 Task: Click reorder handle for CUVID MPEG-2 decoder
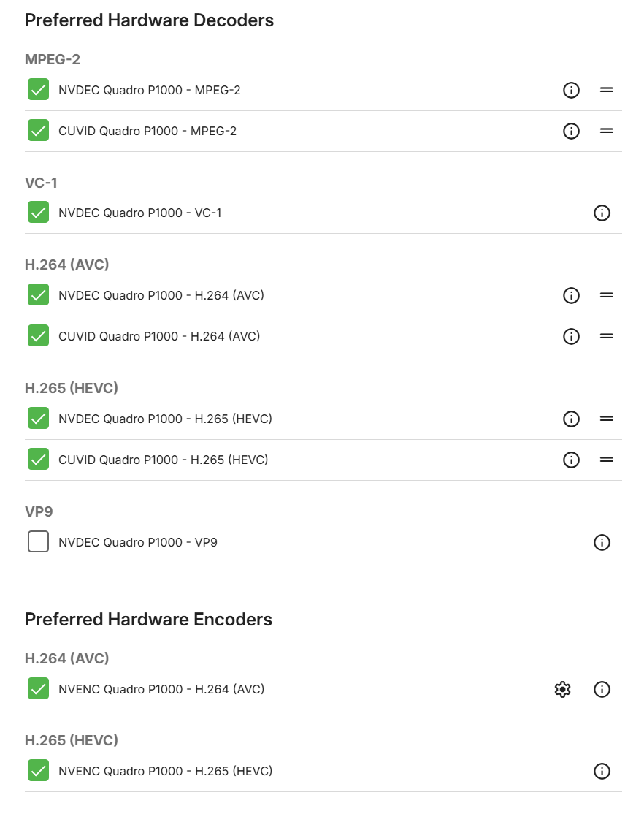tap(607, 132)
